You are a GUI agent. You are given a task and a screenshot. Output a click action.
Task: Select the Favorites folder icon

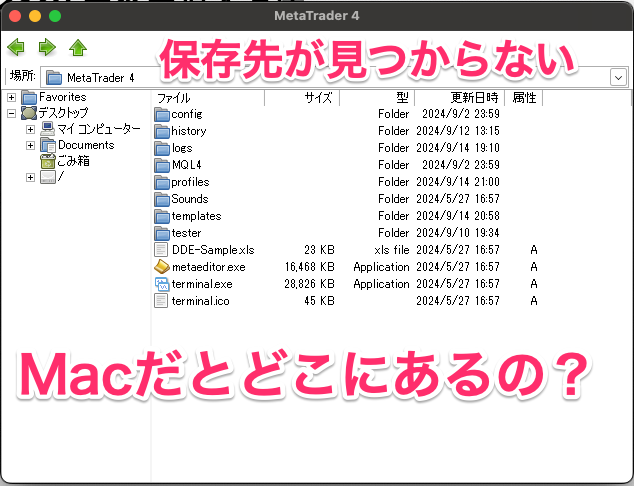coord(29,97)
